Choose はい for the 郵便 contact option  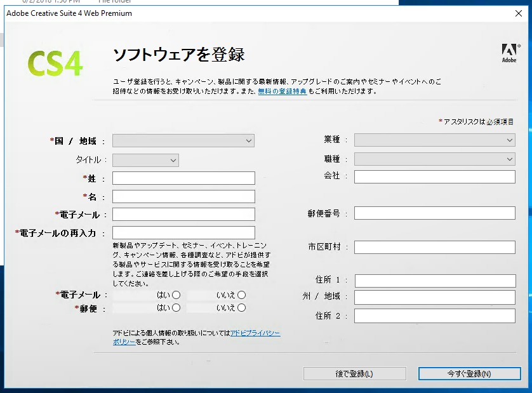pos(176,308)
